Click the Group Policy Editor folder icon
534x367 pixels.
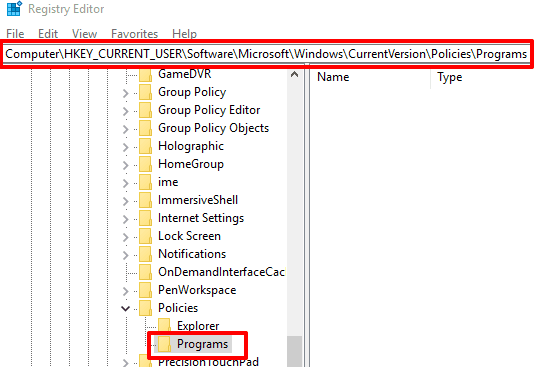[x=145, y=110]
